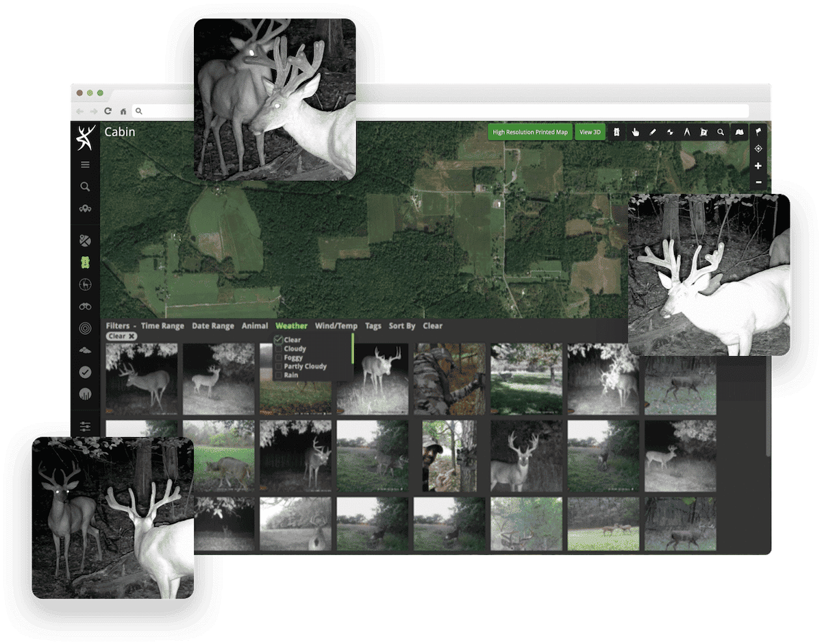
Task: Enable the Rain weather filter
Action: [278, 375]
